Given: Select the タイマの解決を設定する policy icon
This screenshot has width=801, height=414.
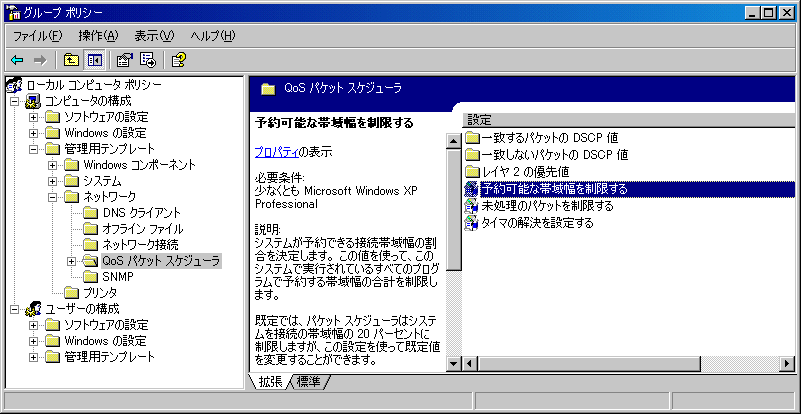Looking at the screenshot, I should [x=470, y=223].
